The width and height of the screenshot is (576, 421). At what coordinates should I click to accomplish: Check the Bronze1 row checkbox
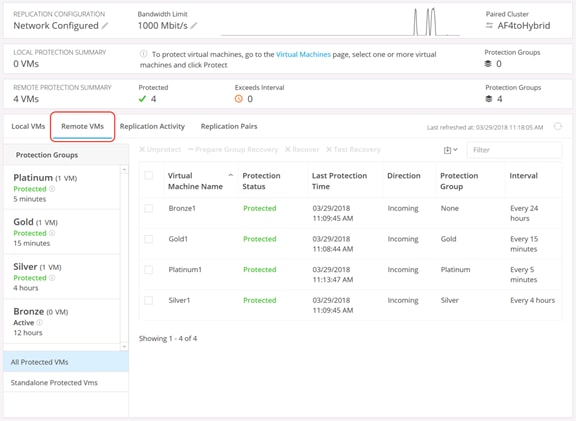tap(148, 208)
